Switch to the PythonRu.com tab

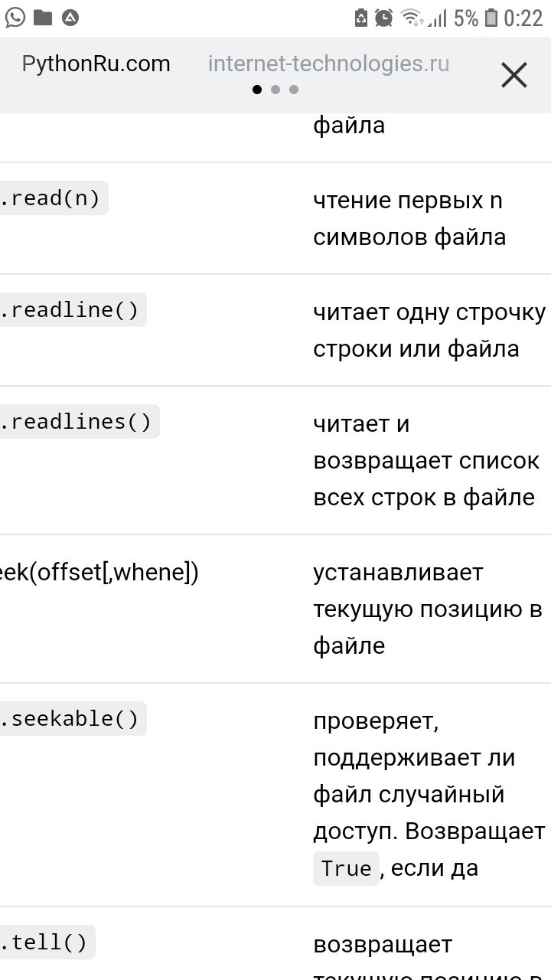click(96, 64)
